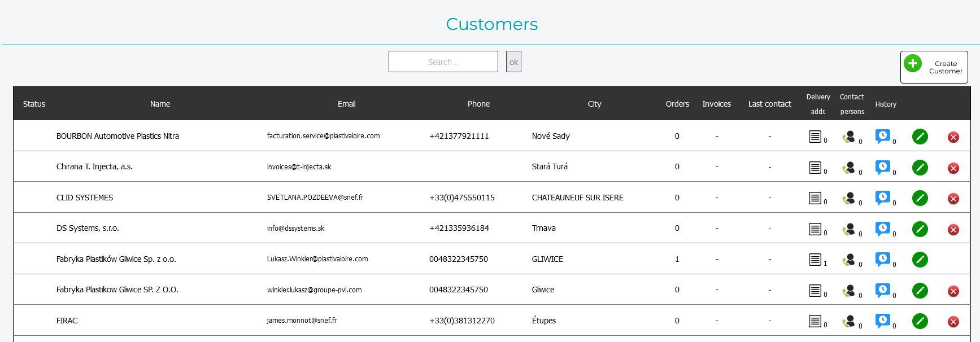The image size is (980, 342).
Task: Sort by the Name column header
Action: [x=160, y=104]
